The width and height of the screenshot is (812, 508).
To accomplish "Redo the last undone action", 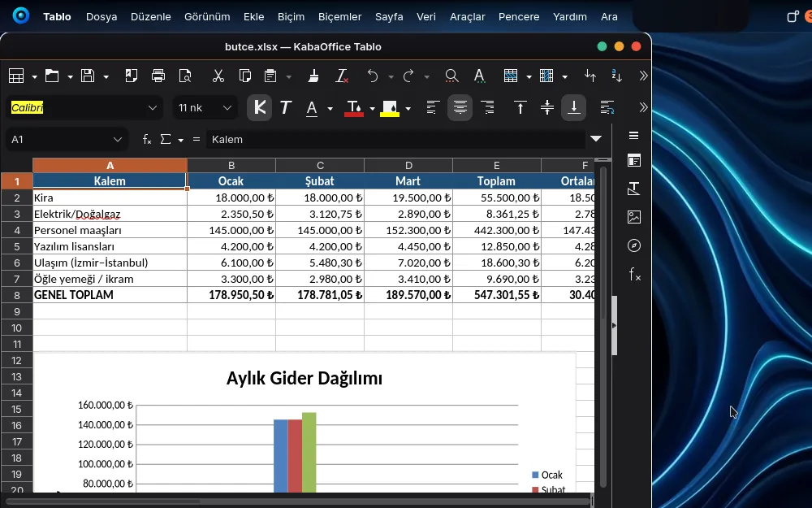I will (x=408, y=76).
